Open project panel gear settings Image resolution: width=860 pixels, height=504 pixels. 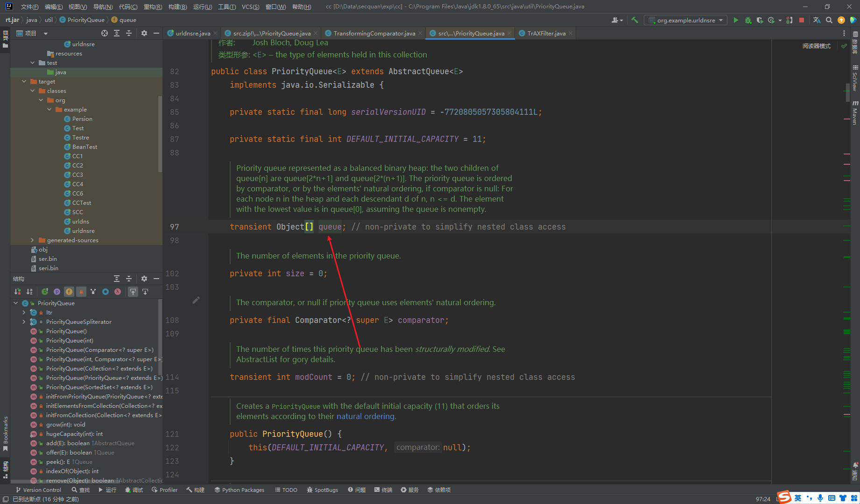click(x=144, y=33)
